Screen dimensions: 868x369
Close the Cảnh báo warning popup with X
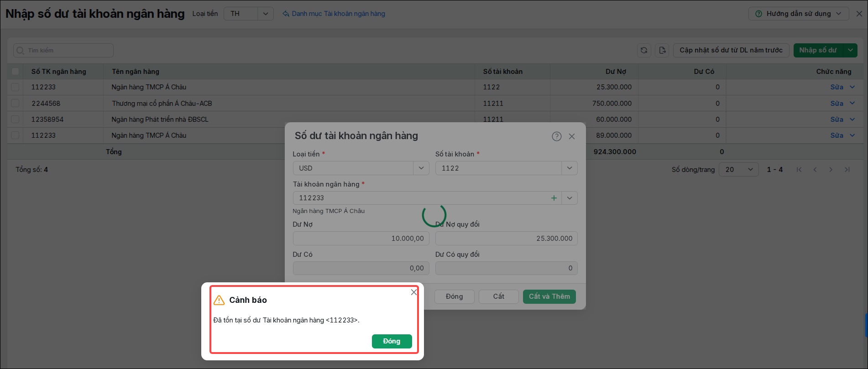coord(414,292)
